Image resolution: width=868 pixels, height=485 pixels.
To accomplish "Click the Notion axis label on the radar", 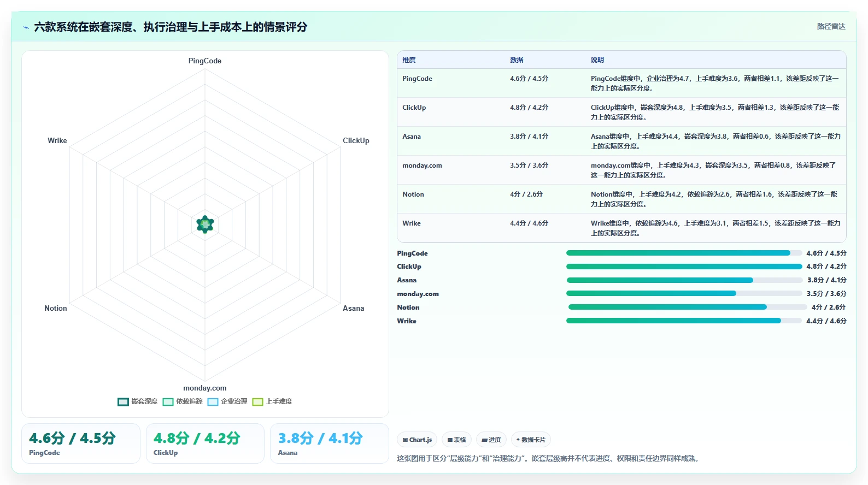I will click(x=56, y=308).
